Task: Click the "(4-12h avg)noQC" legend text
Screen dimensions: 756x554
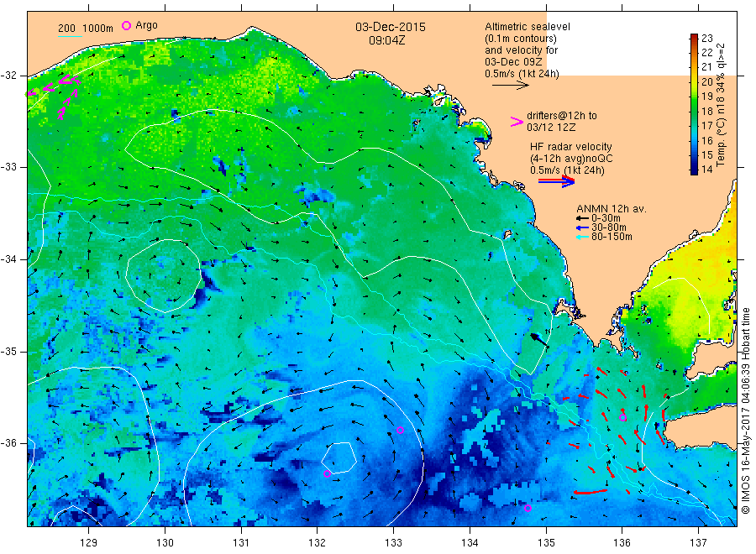Action: [x=571, y=159]
